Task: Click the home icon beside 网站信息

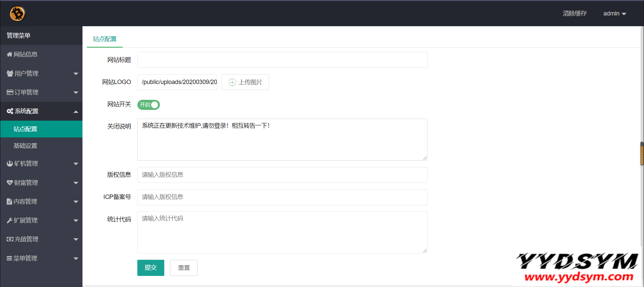Action: pos(9,54)
